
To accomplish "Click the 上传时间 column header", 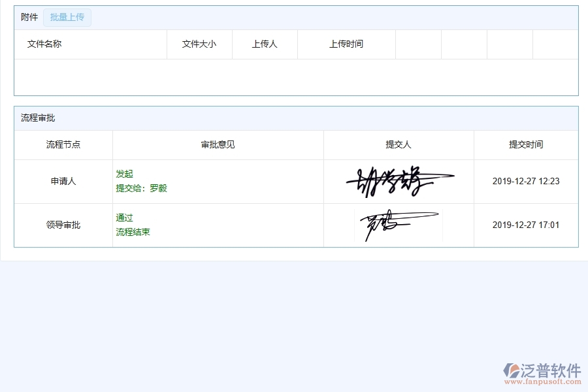I will (x=346, y=44).
